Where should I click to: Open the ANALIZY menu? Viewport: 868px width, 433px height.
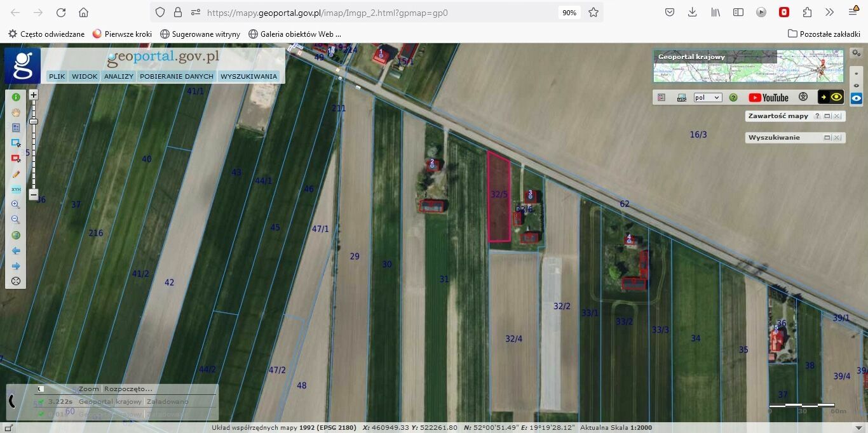[119, 76]
